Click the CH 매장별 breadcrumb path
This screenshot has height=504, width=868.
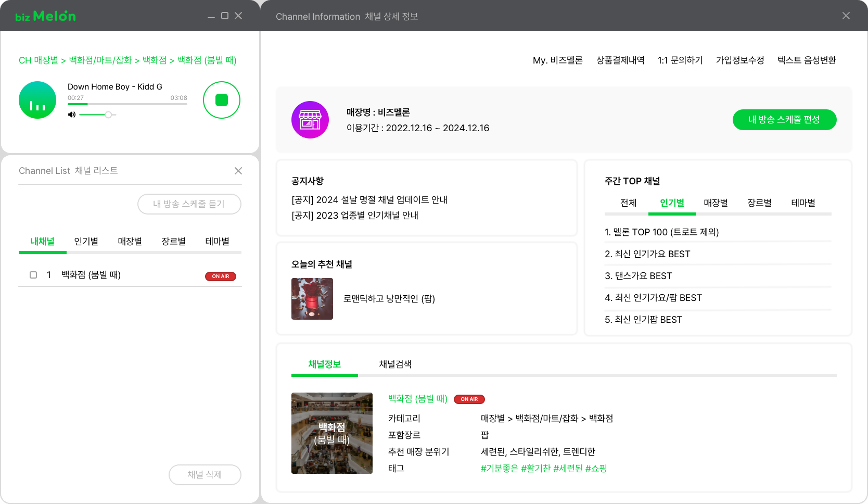(x=127, y=60)
